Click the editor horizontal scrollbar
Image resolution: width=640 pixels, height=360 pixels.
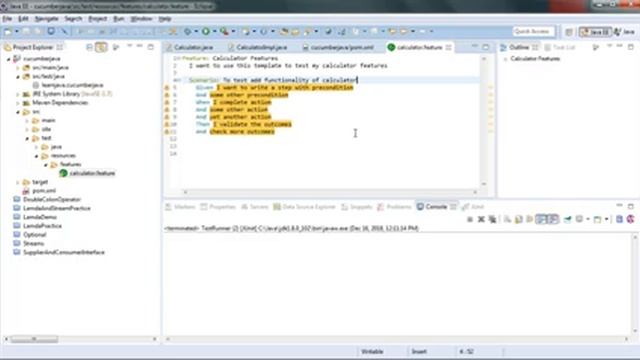pos(330,192)
